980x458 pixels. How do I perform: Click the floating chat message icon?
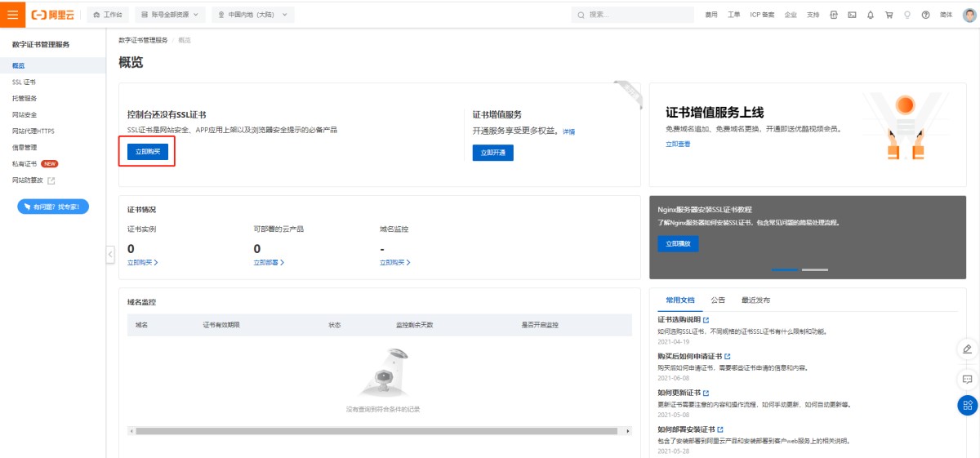(x=967, y=380)
